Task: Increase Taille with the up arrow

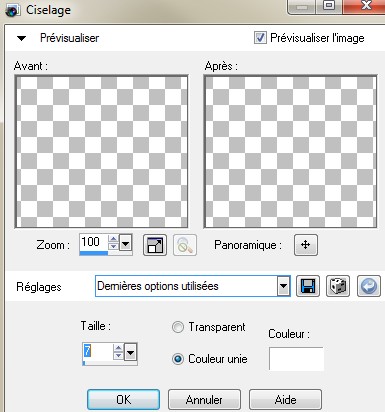Action: [x=118, y=348]
